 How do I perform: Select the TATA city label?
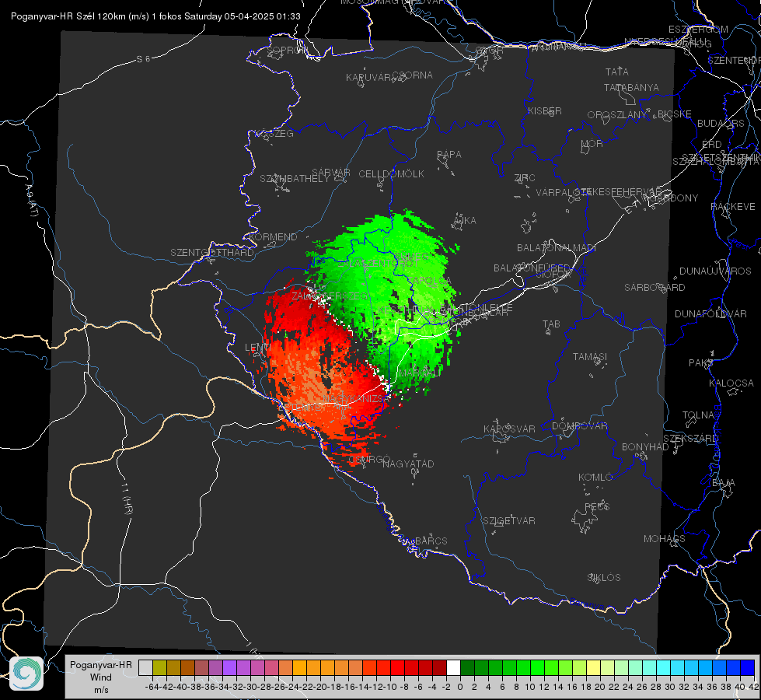[x=617, y=72]
